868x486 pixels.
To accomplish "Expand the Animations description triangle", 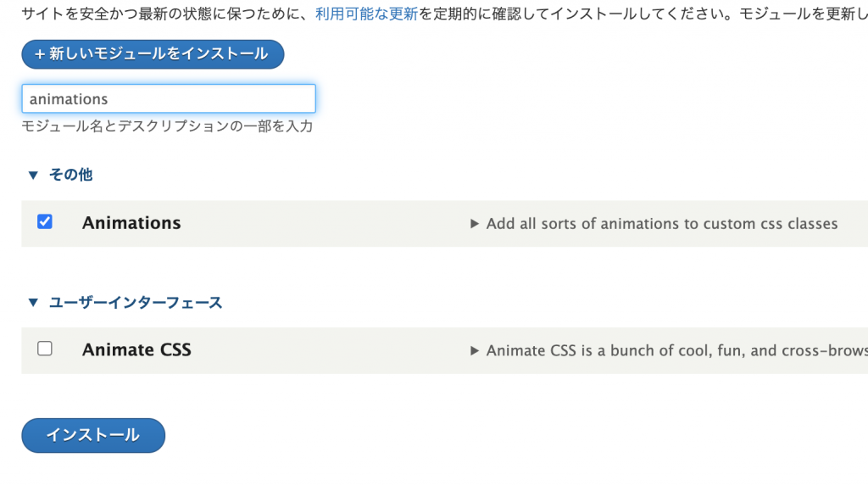I will [x=475, y=224].
